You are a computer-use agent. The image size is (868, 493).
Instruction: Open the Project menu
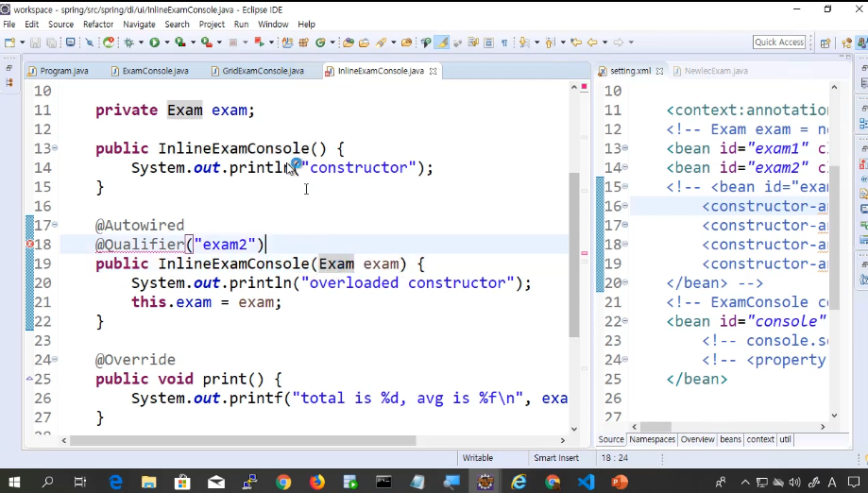tap(212, 25)
